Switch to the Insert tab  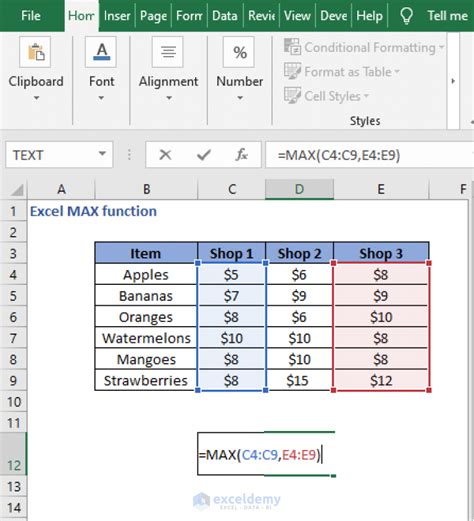117,16
